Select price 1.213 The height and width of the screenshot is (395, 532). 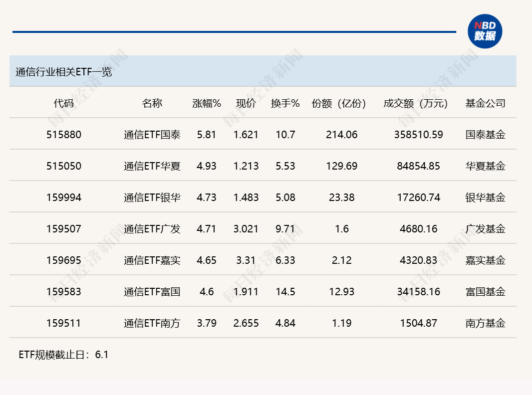[x=246, y=166]
